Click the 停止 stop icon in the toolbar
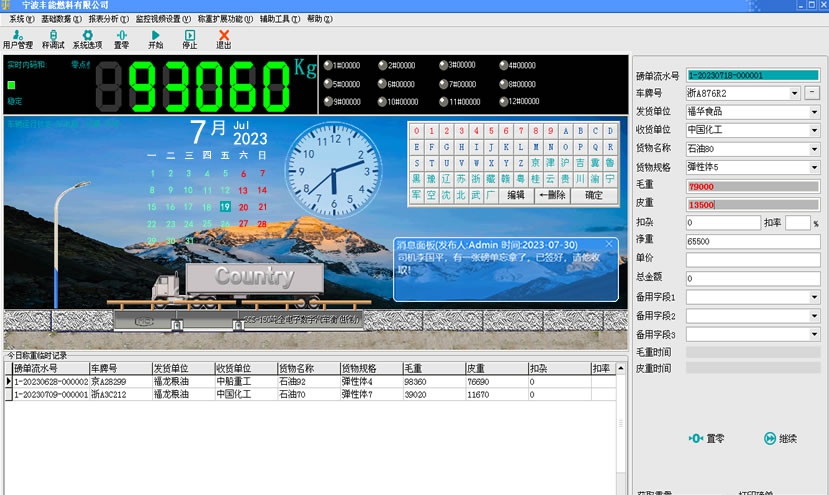The image size is (829, 495). click(189, 40)
